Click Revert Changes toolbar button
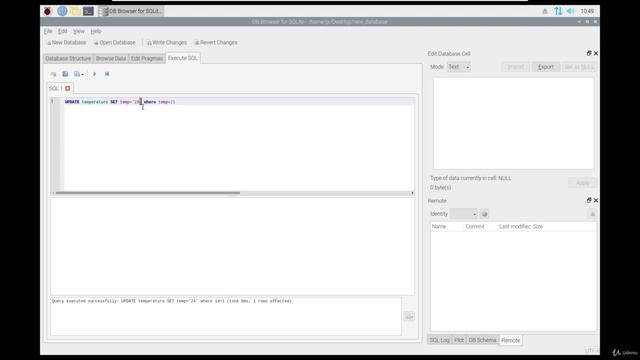 click(216, 42)
